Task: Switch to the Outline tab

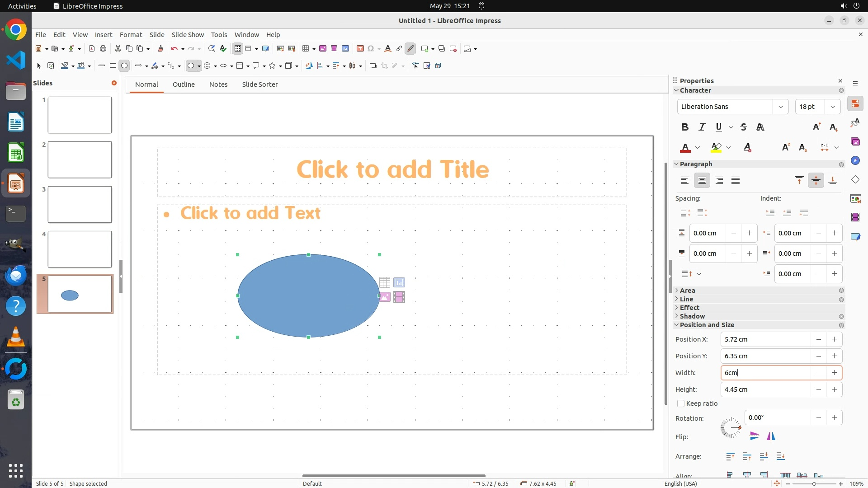Action: point(184,84)
